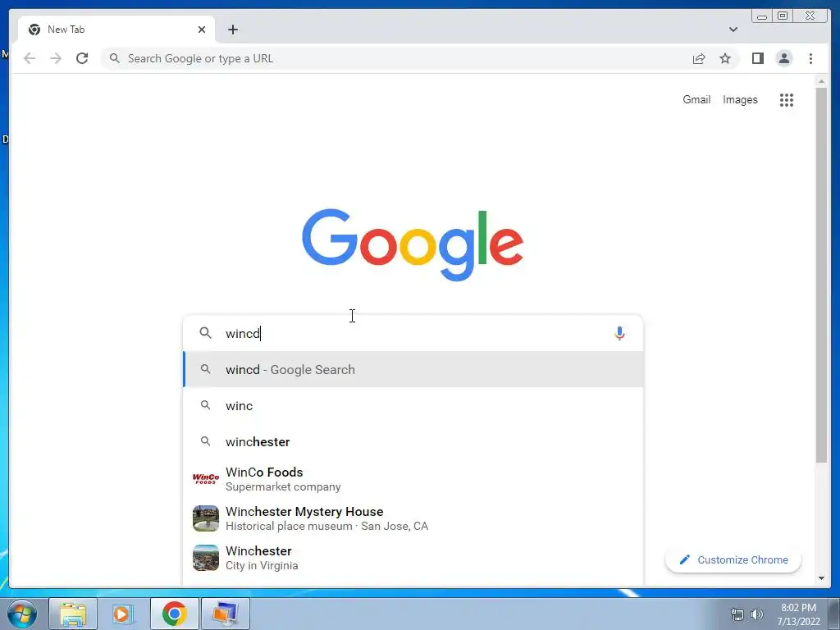
Task: Click the Google logo
Action: pyautogui.click(x=413, y=244)
